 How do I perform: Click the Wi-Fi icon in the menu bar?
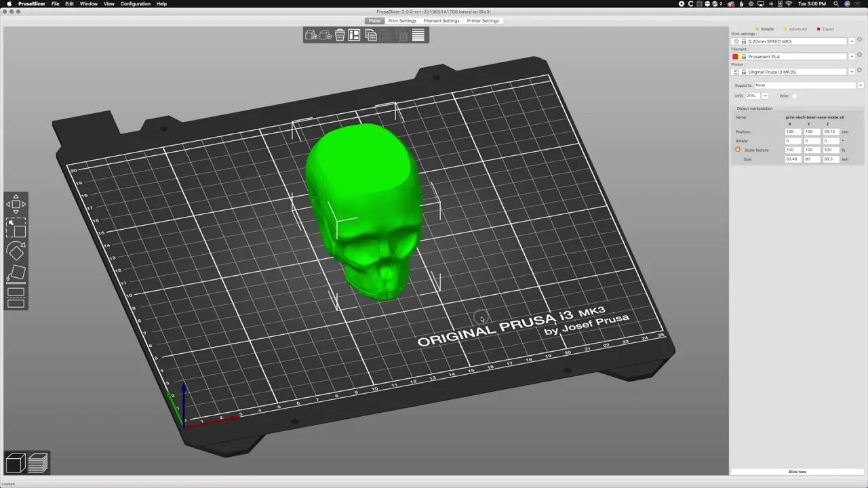(x=789, y=4)
